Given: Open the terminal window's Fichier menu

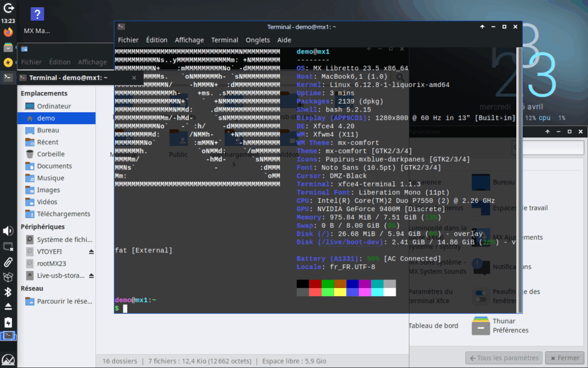Looking at the screenshot, I should tap(128, 40).
